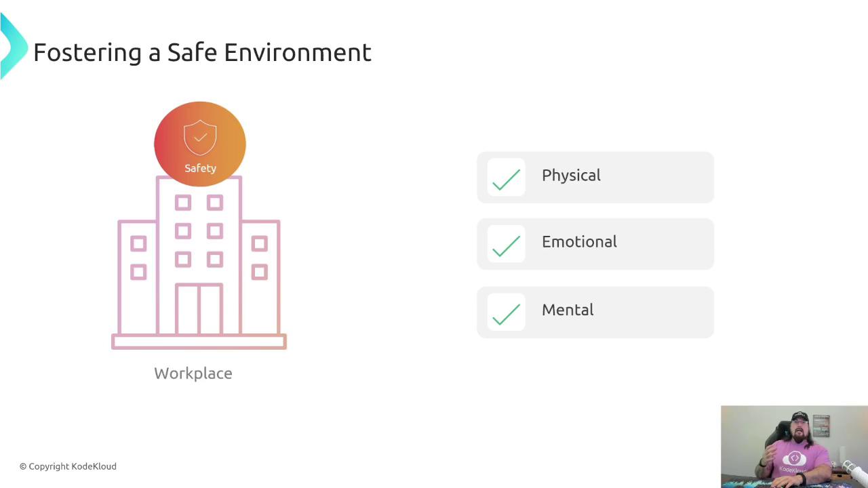This screenshot has height=488, width=868.
Task: Click the base platform of the building
Action: tap(199, 342)
